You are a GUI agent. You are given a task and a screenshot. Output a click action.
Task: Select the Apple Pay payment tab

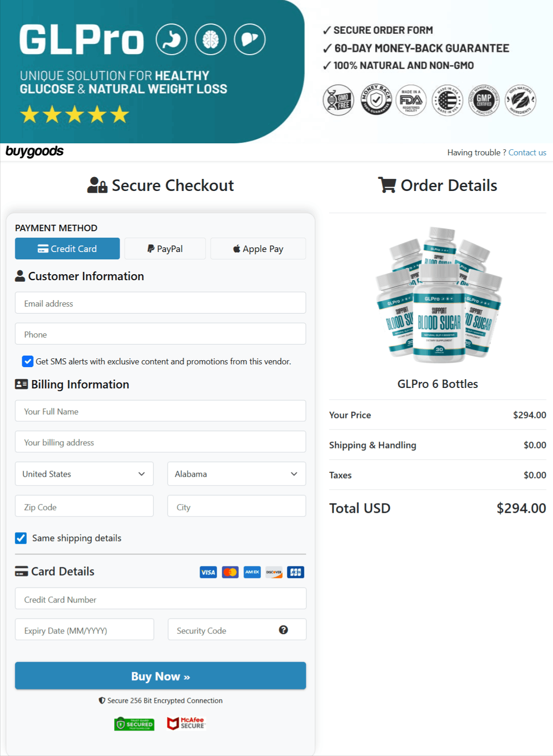pos(258,249)
